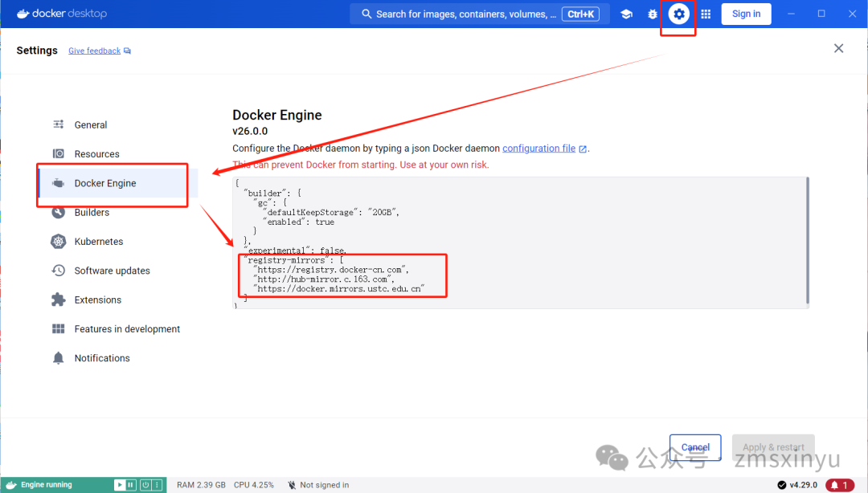Open the Resources settings tab
This screenshot has width=868, height=493.
pos(118,154)
